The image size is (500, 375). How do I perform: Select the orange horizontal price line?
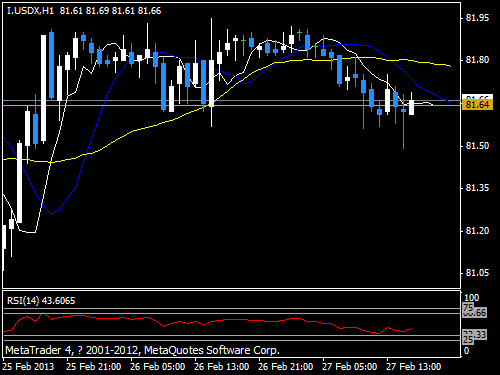pyautogui.click(x=232, y=106)
